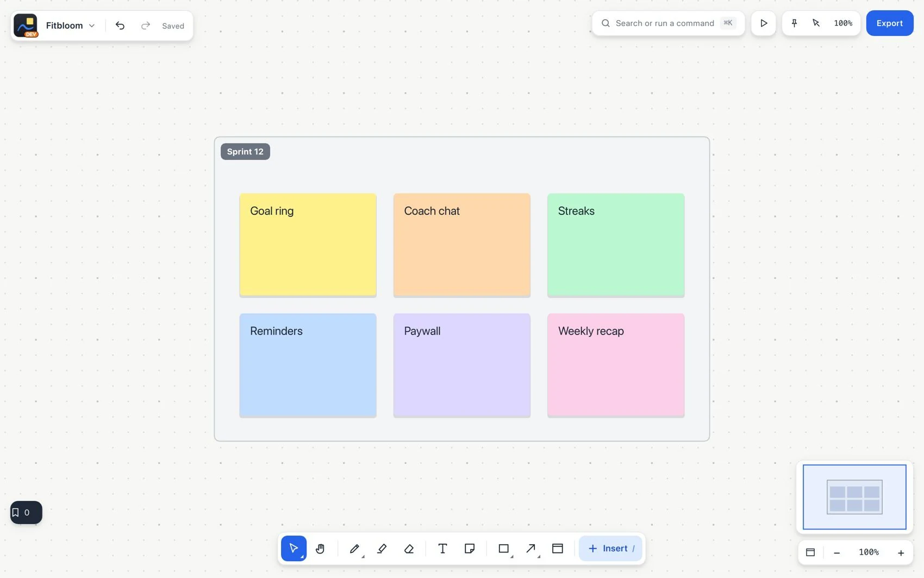
Task: Select the arrow Select tool
Action: (294, 548)
